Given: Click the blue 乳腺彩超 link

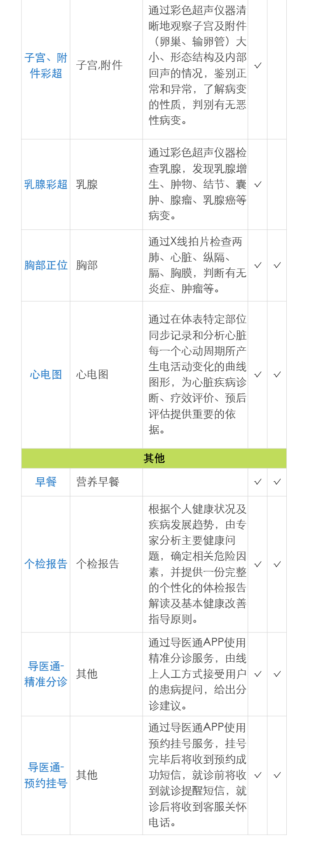Looking at the screenshot, I should coord(46,184).
